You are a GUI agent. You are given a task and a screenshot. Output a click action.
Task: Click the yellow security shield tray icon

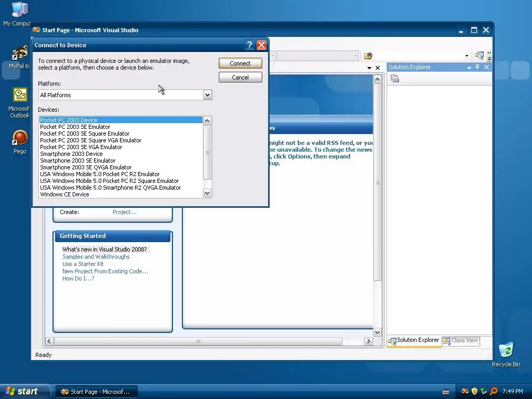click(474, 391)
